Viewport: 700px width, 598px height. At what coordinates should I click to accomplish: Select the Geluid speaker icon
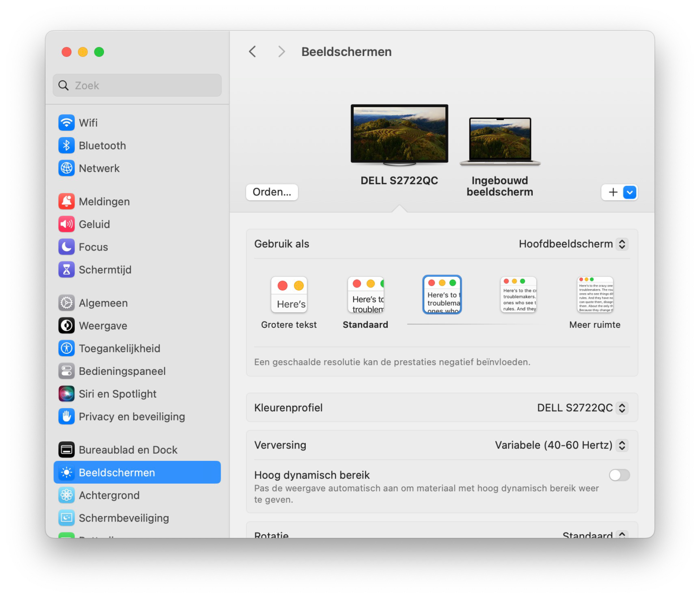pyautogui.click(x=67, y=224)
